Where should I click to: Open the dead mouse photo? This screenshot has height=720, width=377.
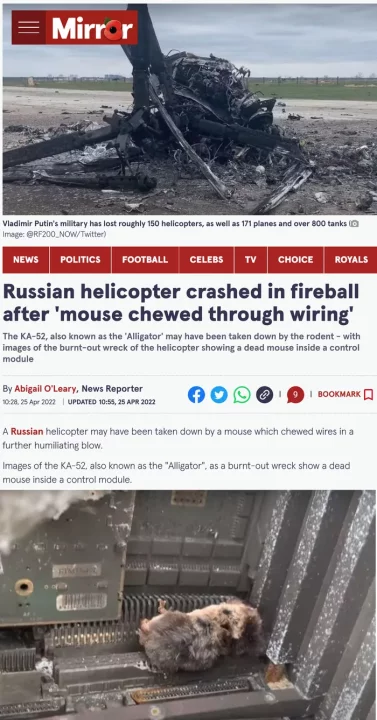pyautogui.click(x=188, y=605)
